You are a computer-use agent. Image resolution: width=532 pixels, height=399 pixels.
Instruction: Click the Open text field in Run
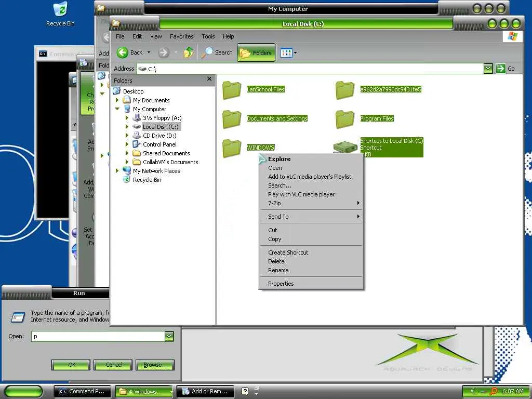coord(98,336)
